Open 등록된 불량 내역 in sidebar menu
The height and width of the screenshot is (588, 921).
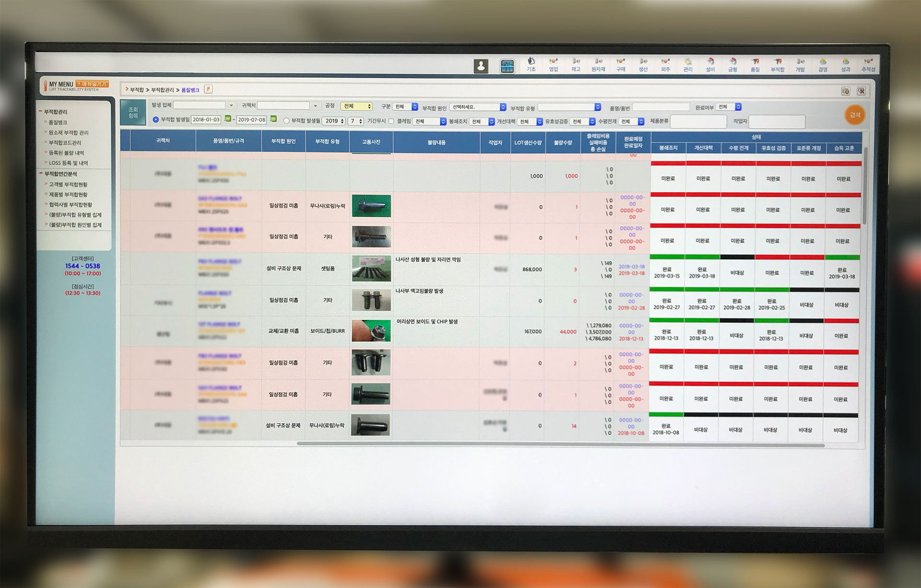point(66,153)
